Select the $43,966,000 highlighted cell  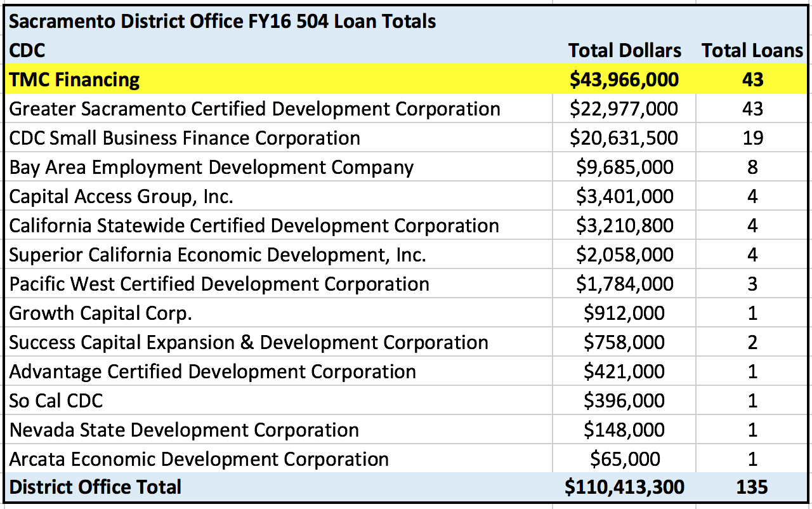[624, 79]
